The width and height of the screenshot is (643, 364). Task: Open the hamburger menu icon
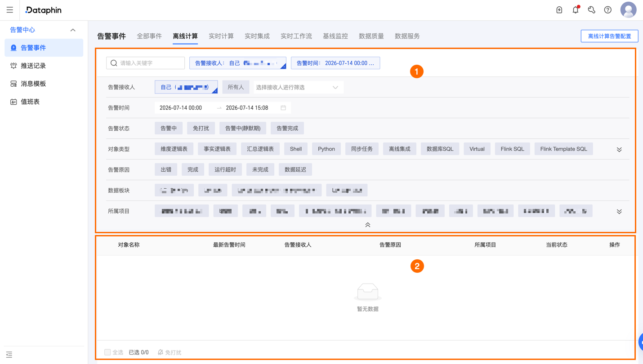[x=10, y=10]
